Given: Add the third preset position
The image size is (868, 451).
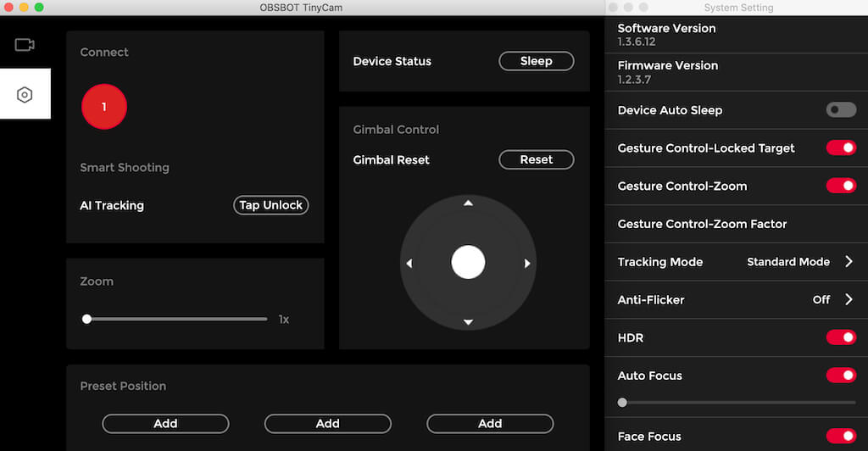Looking at the screenshot, I should point(490,424).
